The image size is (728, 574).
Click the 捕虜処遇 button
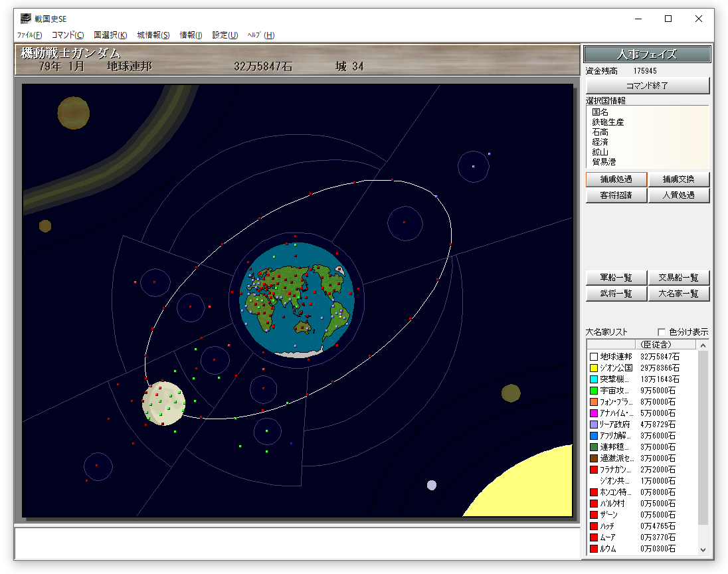616,179
